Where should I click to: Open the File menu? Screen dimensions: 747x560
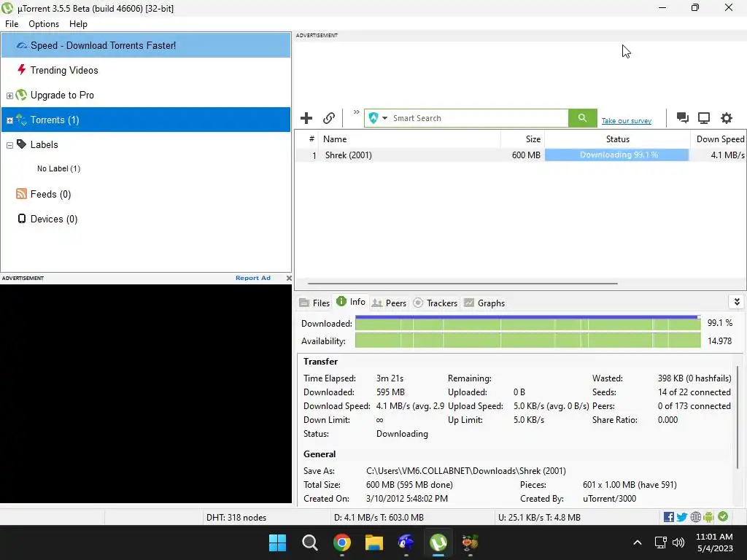pos(12,24)
